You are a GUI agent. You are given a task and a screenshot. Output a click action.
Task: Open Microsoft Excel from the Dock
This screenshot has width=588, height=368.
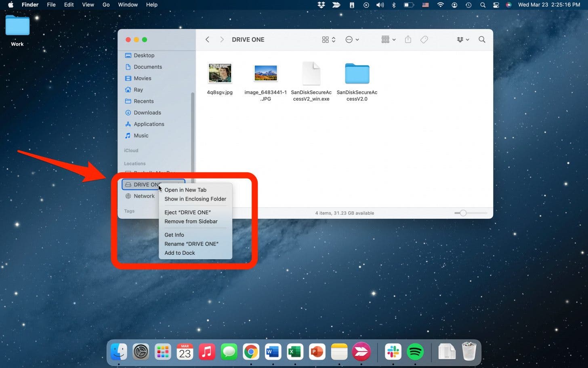[295, 351]
